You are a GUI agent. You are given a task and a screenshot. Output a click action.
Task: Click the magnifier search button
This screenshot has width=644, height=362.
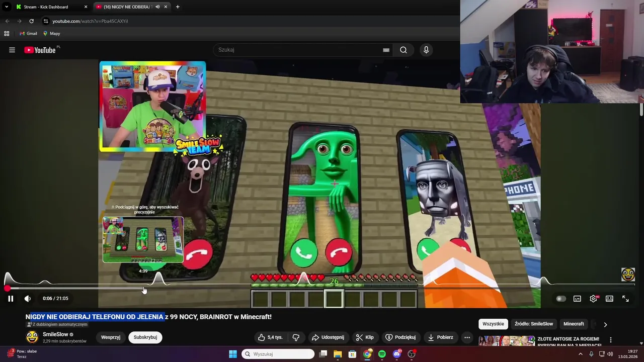coord(404,50)
